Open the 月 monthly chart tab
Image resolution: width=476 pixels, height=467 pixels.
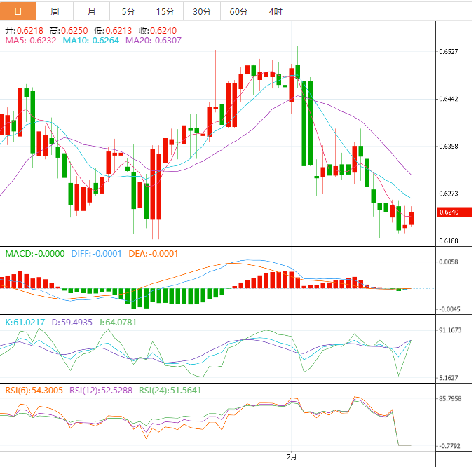93,11
